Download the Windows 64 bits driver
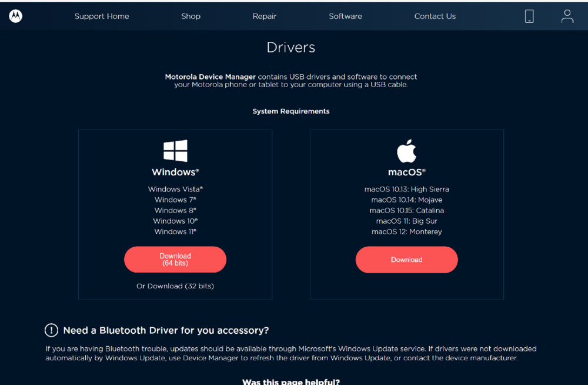Image resolution: width=588 pixels, height=385 pixels. (x=175, y=260)
